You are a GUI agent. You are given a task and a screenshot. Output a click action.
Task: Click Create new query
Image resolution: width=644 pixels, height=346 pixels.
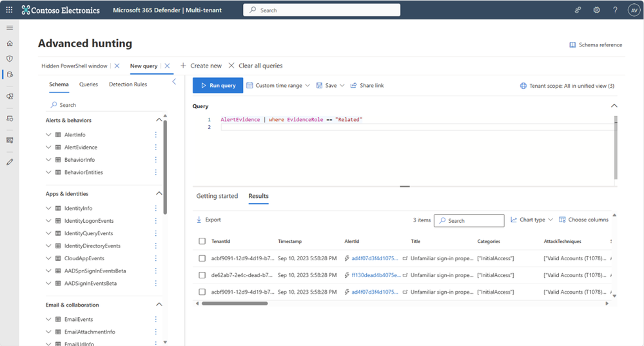click(x=201, y=66)
